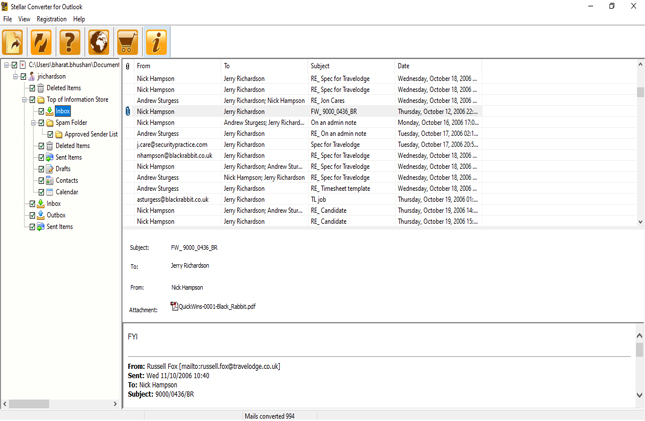Click the Stellar Converter title bar app icon
Screen dimensions: 645x421
pyautogui.click(x=5, y=7)
